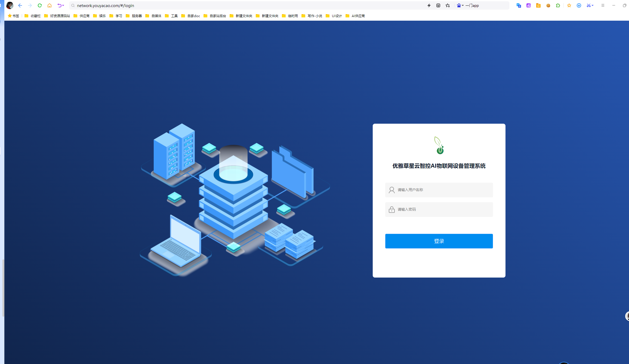Click the blue 登录 login button

(439, 241)
